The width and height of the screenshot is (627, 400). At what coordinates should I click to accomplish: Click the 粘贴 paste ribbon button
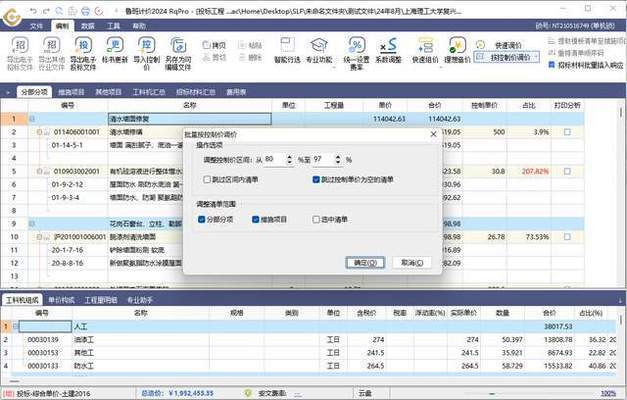(x=250, y=45)
